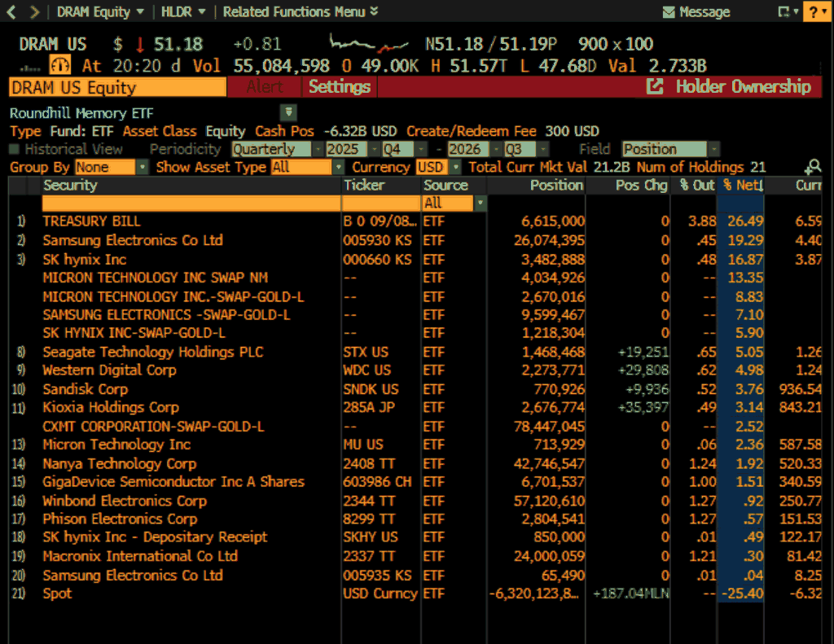Go back with the left arrow icon
This screenshot has width=834, height=644.
[11, 11]
